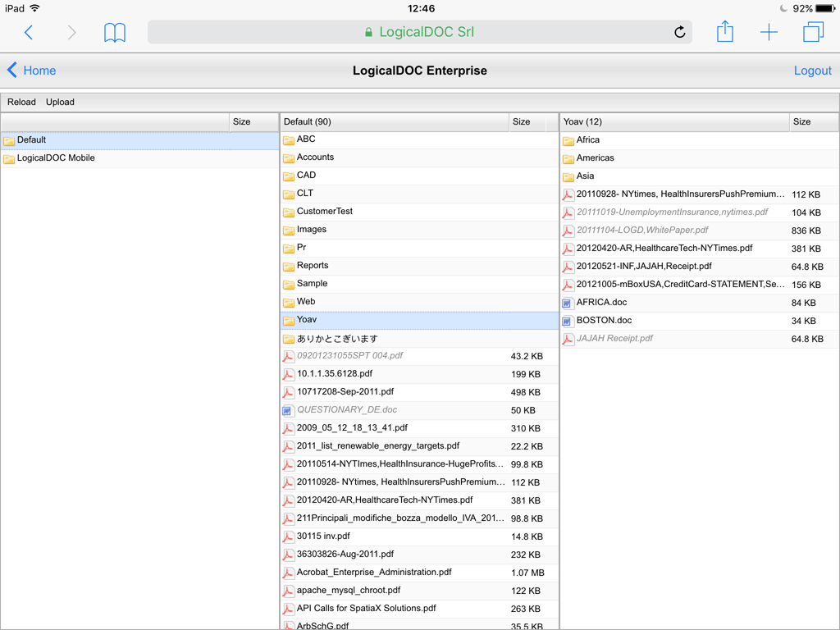Click PDF icon of 10.1.1.35.6128.pdf
The image size is (840, 630).
coord(288,374)
